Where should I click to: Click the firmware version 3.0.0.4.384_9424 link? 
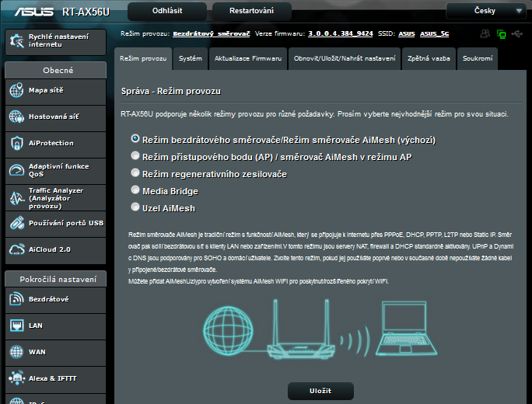pos(341,34)
